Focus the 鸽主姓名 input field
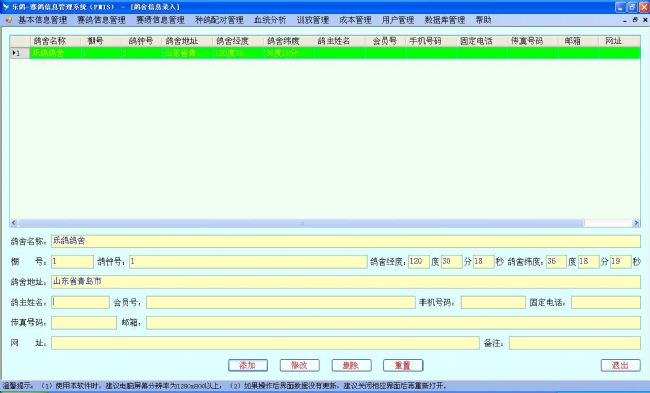Screen dimensions: 650x393 [x=80, y=302]
